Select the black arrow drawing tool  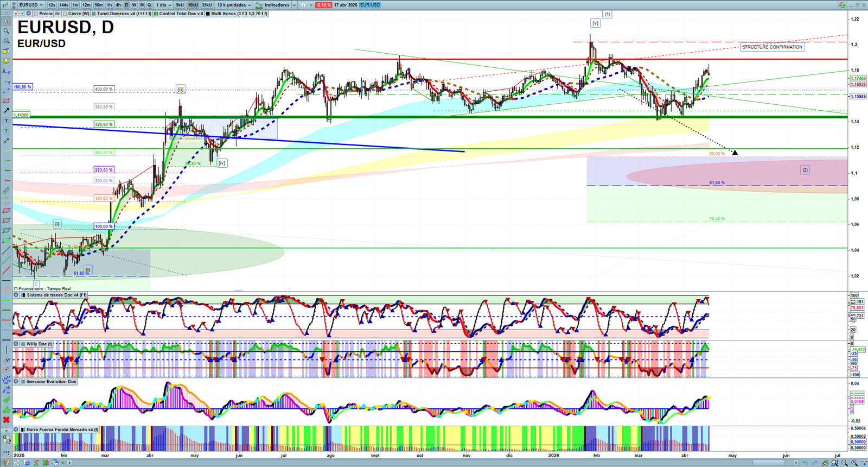click(x=6, y=110)
